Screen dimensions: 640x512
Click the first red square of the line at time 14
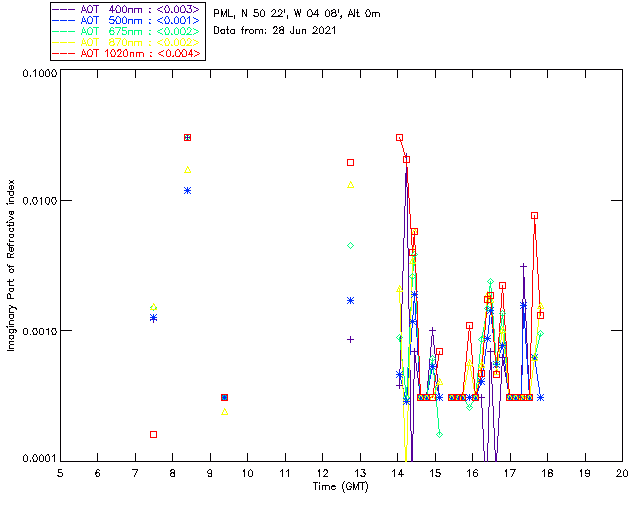pyautogui.click(x=399, y=138)
